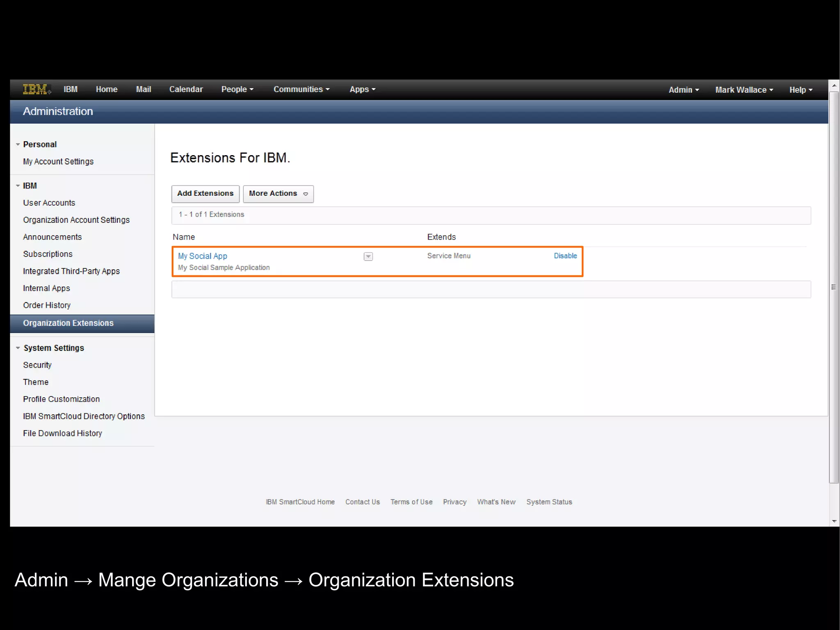Open the Admin dropdown menu
Image resolution: width=840 pixels, height=630 pixels.
tap(684, 90)
